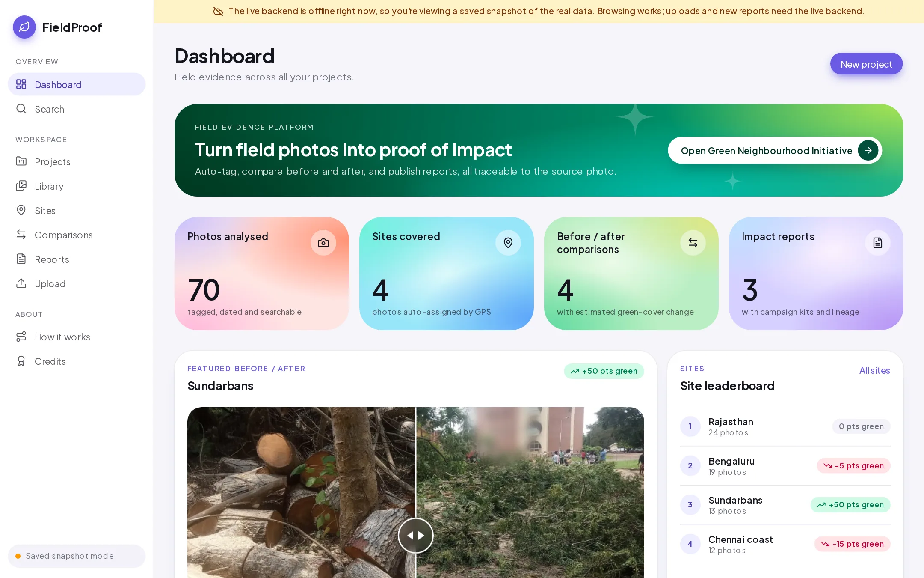Click the Comparisons arrows icon in sidebar
Image resolution: width=924 pixels, height=578 pixels.
[21, 235]
